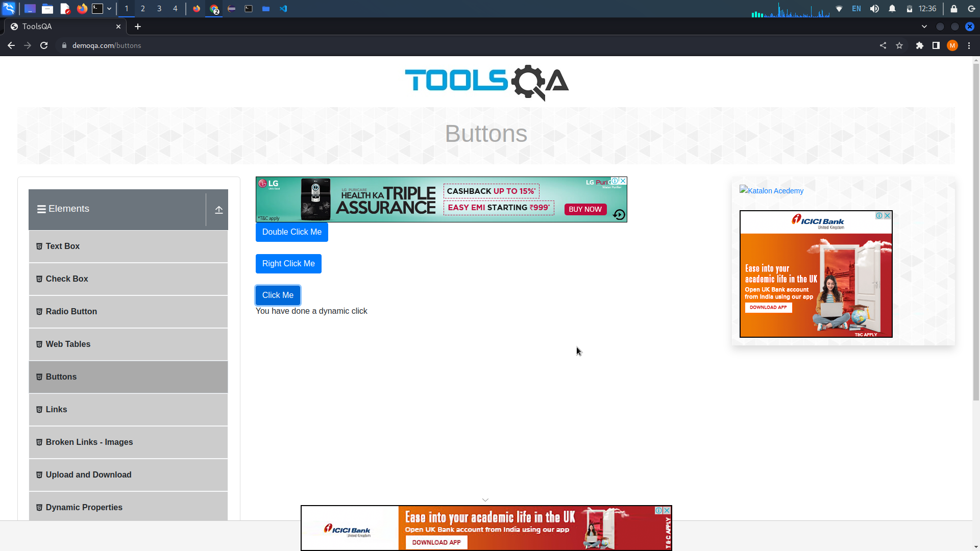Reload the page with refresh icon

44,45
